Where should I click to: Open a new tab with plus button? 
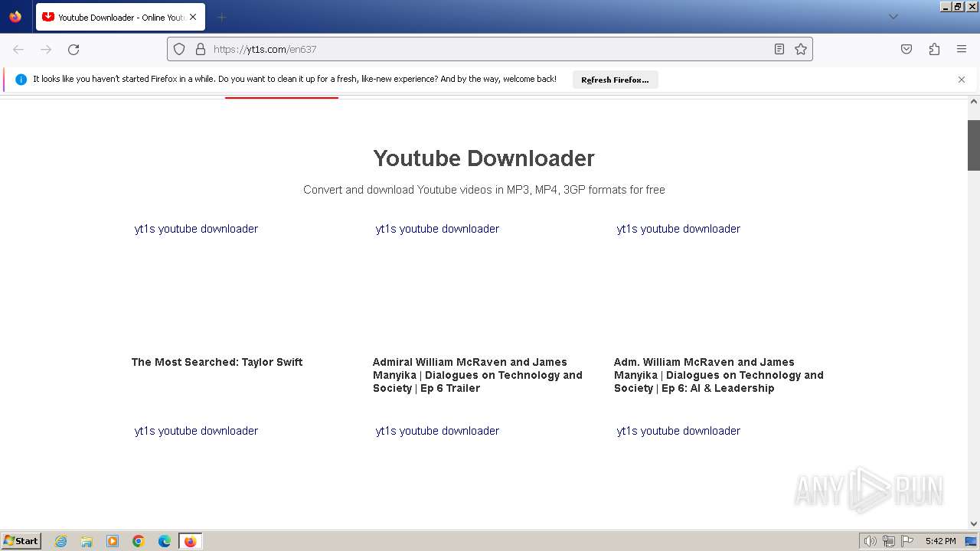[x=221, y=17]
